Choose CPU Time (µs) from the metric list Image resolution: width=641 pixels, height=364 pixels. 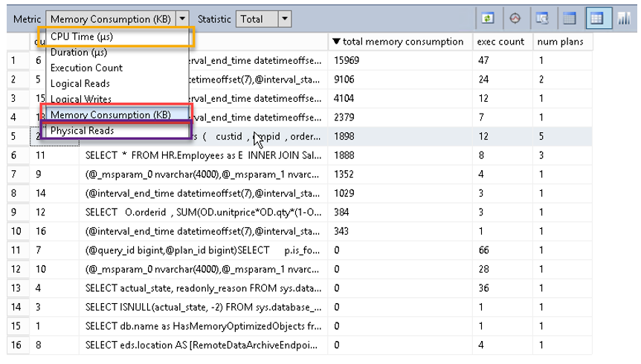pos(82,36)
